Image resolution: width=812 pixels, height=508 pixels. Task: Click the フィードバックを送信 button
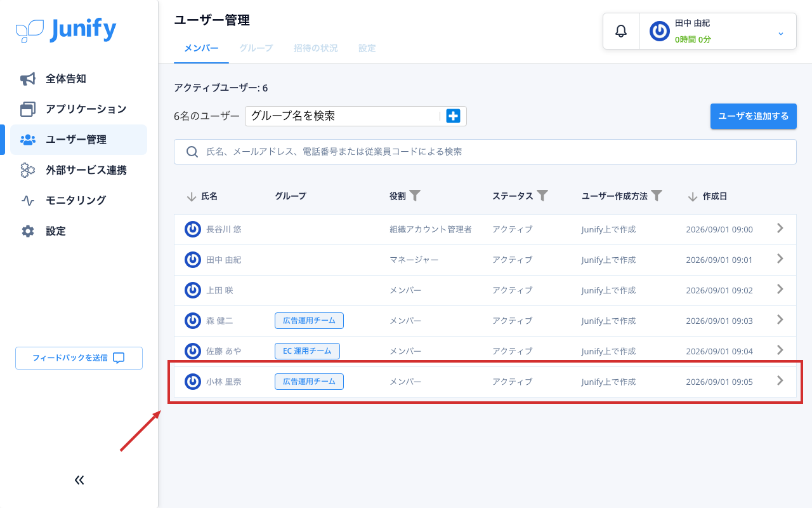79,358
